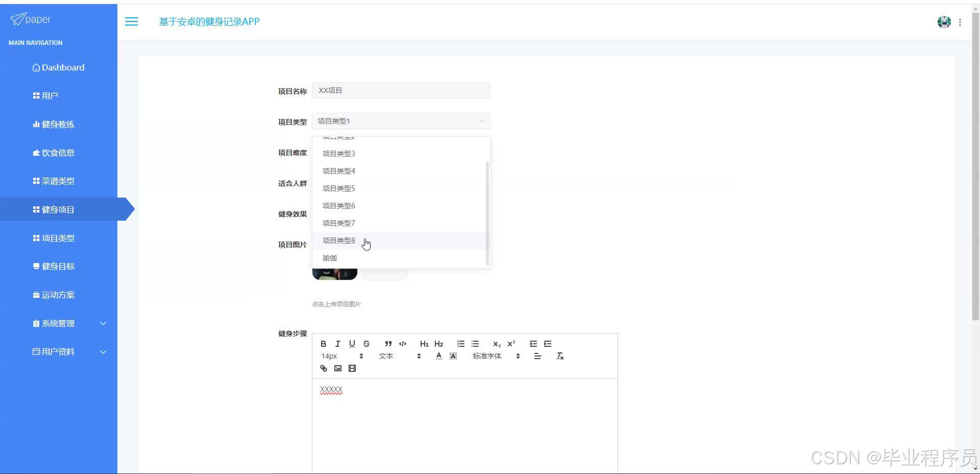Select option 项目类型6 from list
980x474 pixels.
click(399, 206)
